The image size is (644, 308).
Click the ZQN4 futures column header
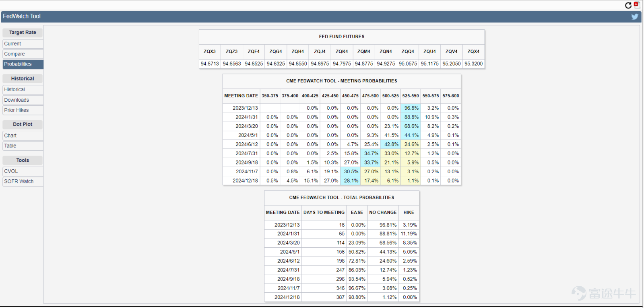[386, 51]
